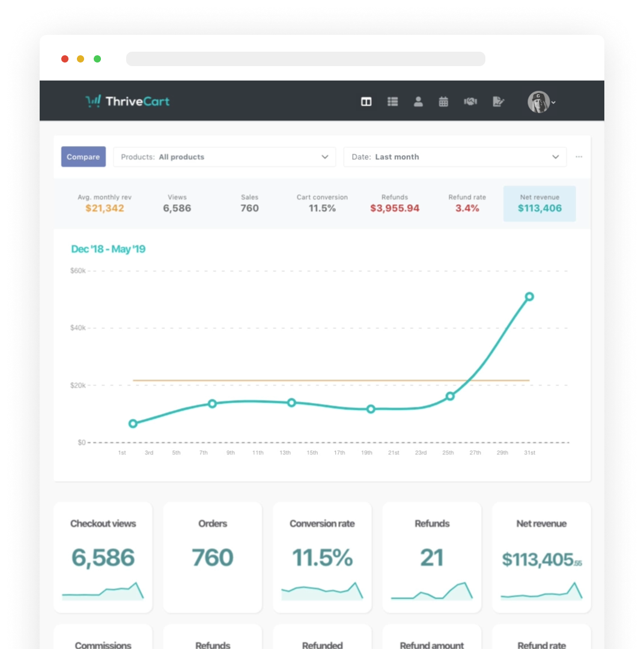Click the calendar icon in top navigation
This screenshot has height=649, width=644.
point(443,102)
